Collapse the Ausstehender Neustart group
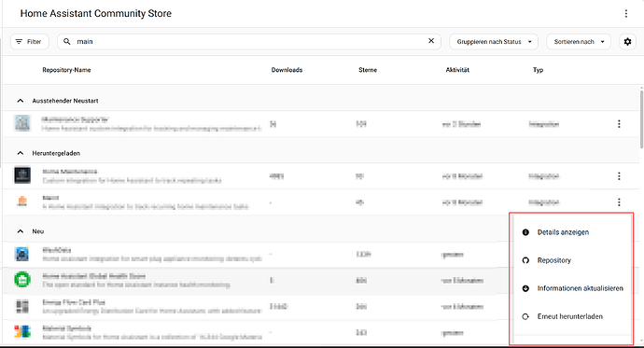 (x=21, y=101)
